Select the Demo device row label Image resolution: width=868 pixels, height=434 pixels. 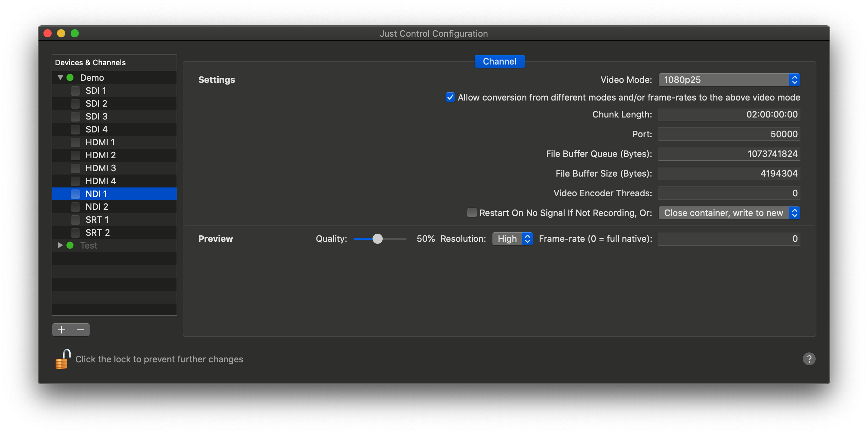(92, 78)
